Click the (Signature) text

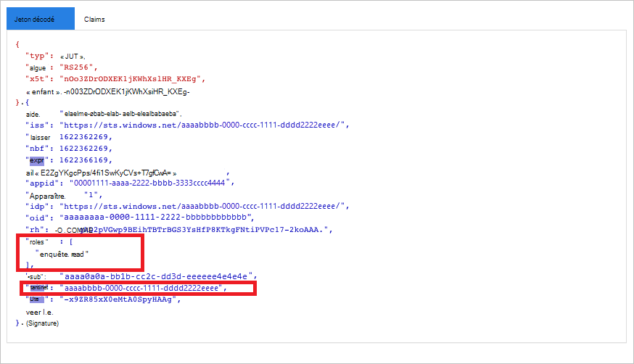click(43, 323)
